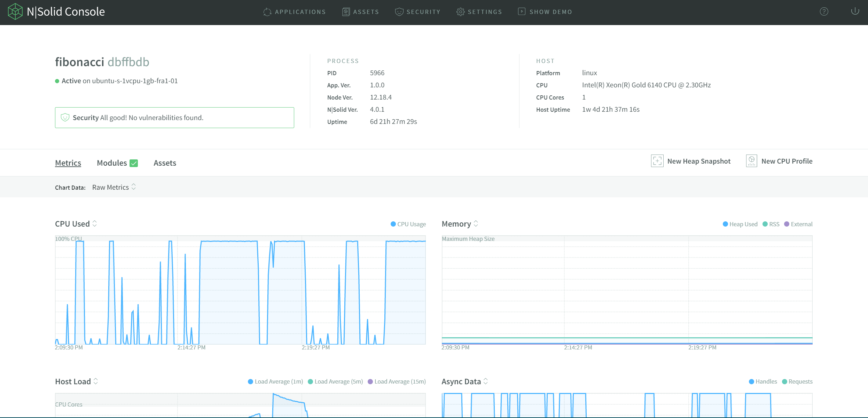Click the Security shield icon in navbar
Viewport: 868px width, 418px height.
pyautogui.click(x=399, y=12)
